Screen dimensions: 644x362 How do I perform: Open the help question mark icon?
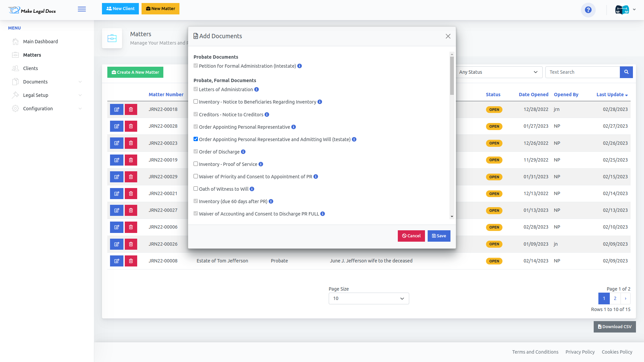tap(588, 10)
